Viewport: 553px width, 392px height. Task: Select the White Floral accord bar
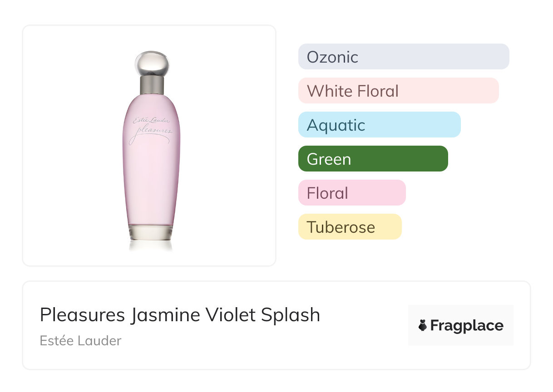pyautogui.click(x=398, y=91)
